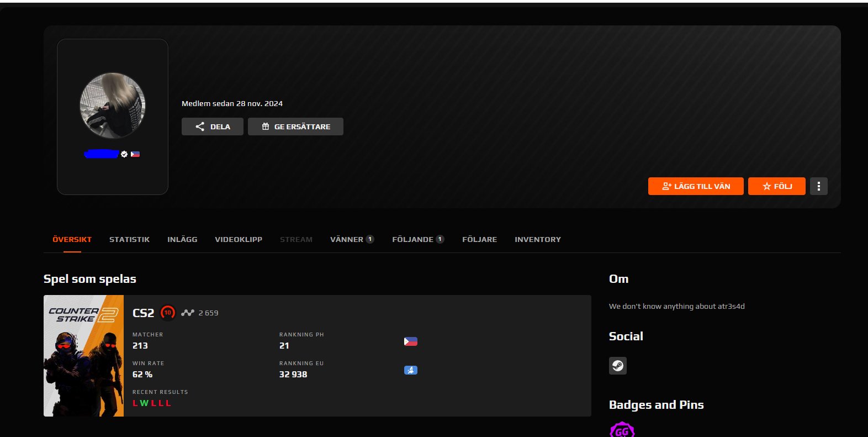This screenshot has height=437, width=868.
Task: Share profile with DELA button
Action: (213, 127)
